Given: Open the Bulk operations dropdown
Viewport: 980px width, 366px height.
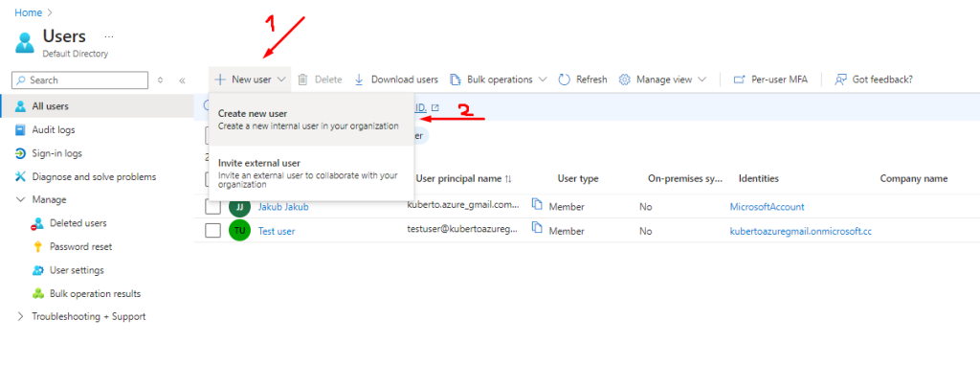Looking at the screenshot, I should point(498,80).
